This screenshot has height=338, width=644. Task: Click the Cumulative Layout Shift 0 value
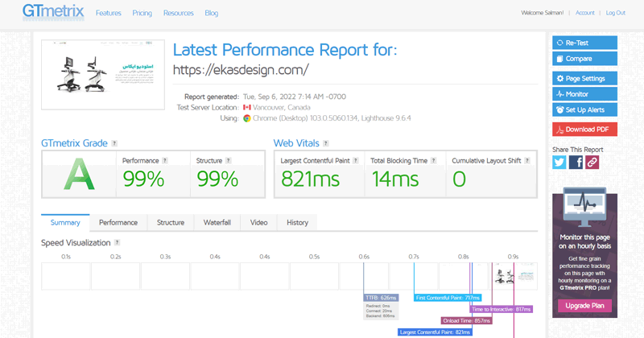pos(459,179)
